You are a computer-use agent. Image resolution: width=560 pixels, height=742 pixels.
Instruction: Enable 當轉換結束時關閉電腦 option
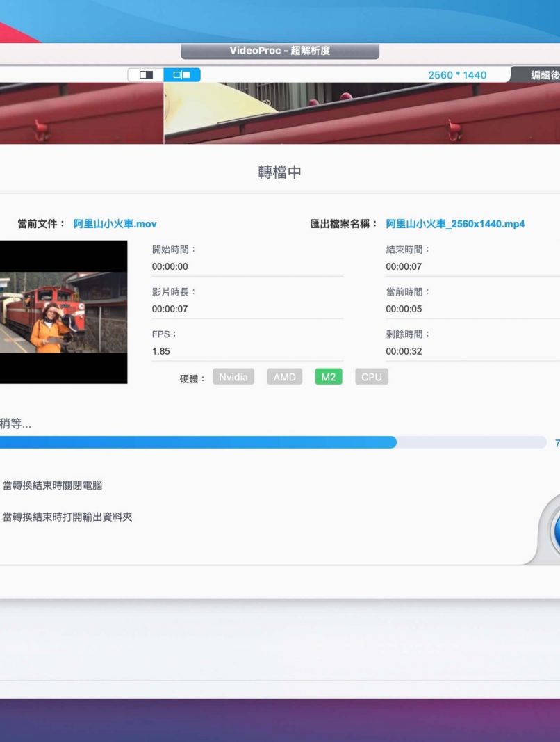(x=53, y=485)
